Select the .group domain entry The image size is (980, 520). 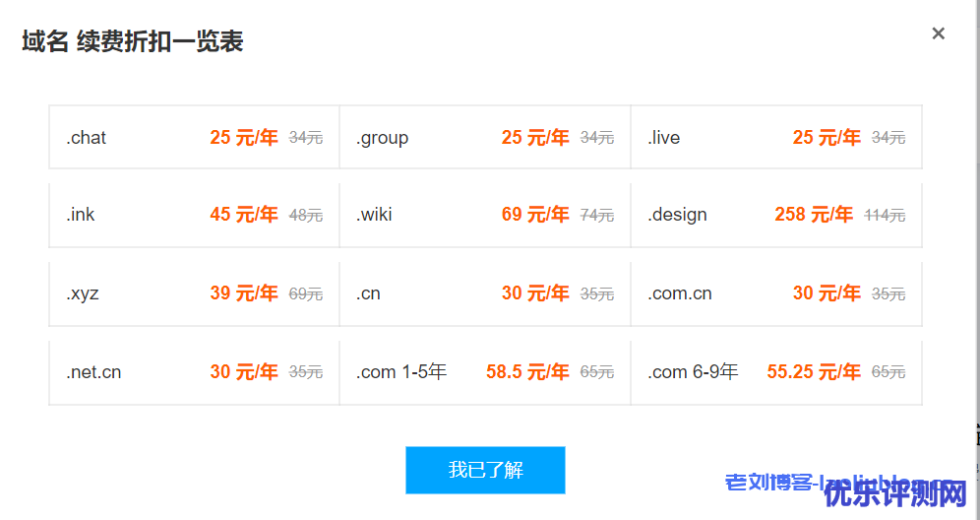(x=485, y=138)
